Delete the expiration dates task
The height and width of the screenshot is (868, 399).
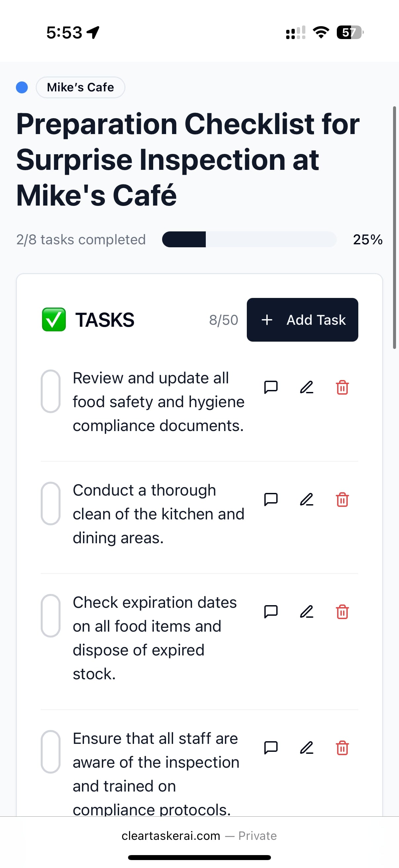pyautogui.click(x=342, y=612)
